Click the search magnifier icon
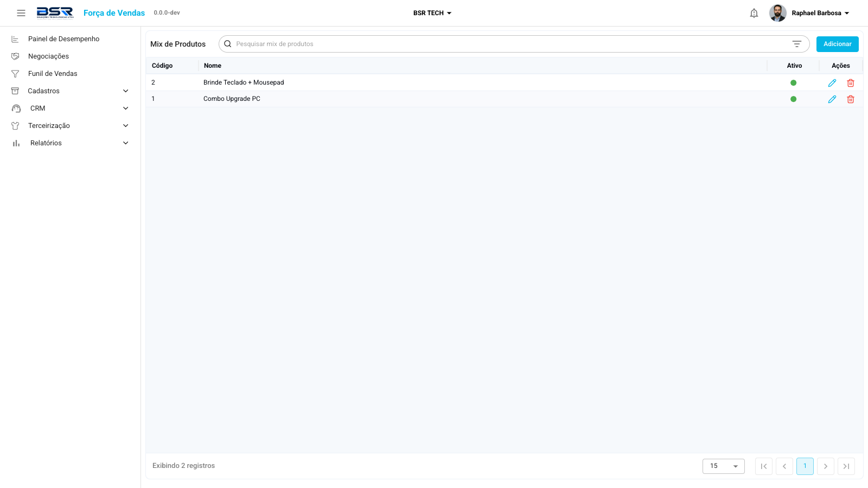 point(228,44)
